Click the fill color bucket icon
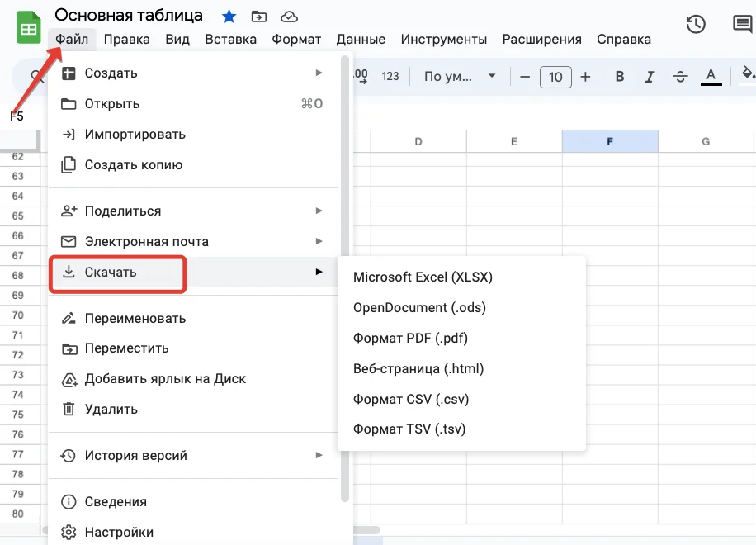Screen dimensions: 756x545 tap(748, 75)
